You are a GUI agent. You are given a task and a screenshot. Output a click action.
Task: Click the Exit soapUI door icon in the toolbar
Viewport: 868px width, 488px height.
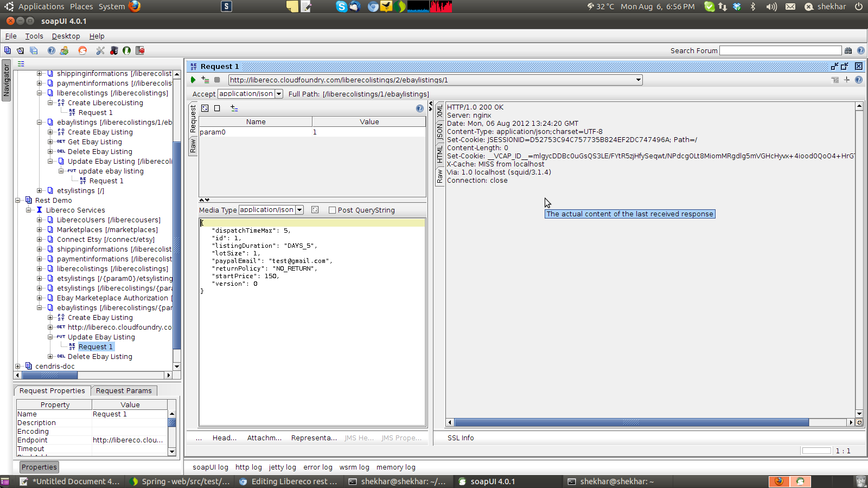140,50
